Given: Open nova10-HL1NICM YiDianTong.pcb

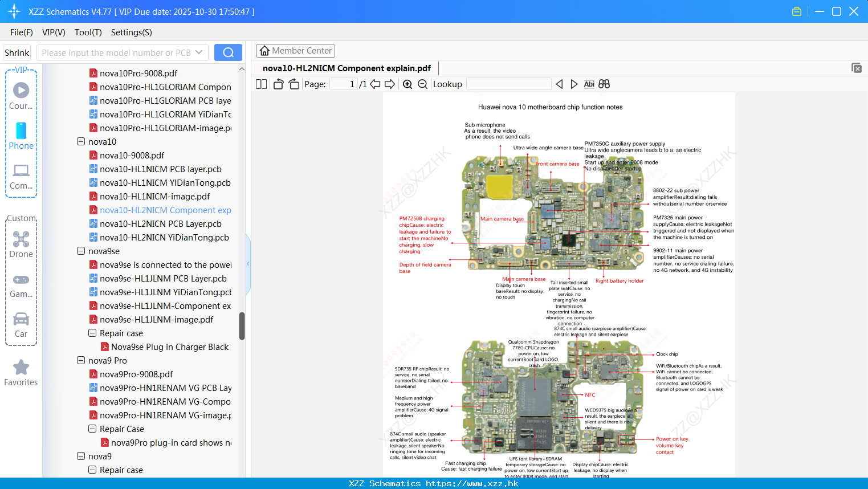Looking at the screenshot, I should click(165, 182).
